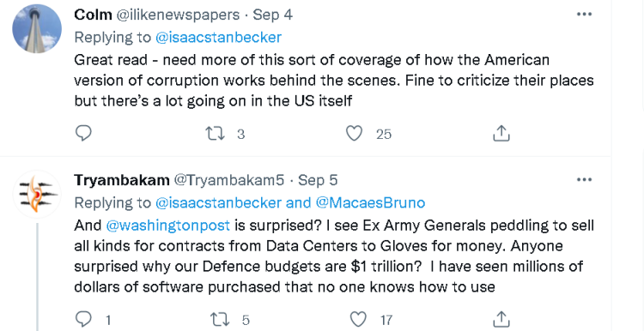
Task: Retweet Tryambakam's tweet
Action: click(x=220, y=319)
